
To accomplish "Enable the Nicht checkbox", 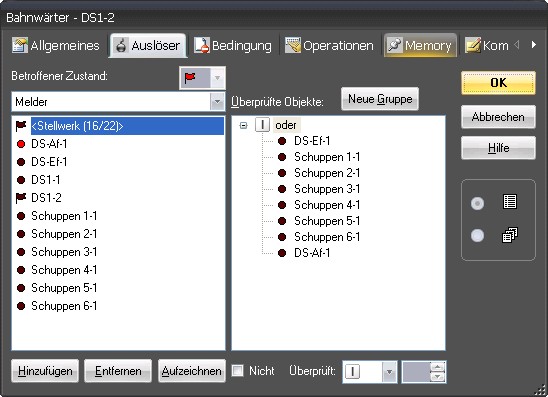I will click(238, 371).
